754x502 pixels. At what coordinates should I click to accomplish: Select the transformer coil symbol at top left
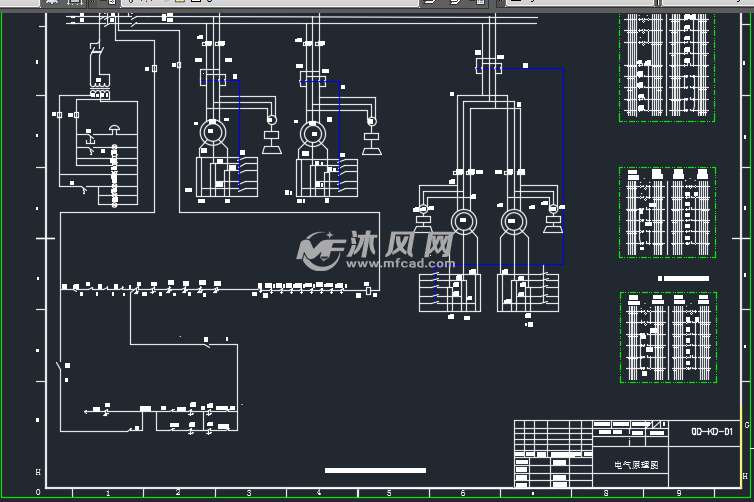click(x=100, y=87)
